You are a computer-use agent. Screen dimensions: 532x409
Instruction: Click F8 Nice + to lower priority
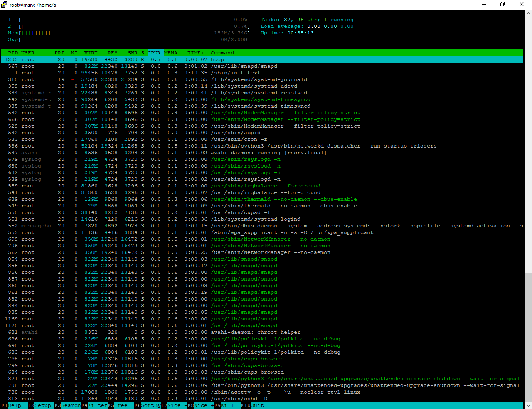tap(201, 405)
